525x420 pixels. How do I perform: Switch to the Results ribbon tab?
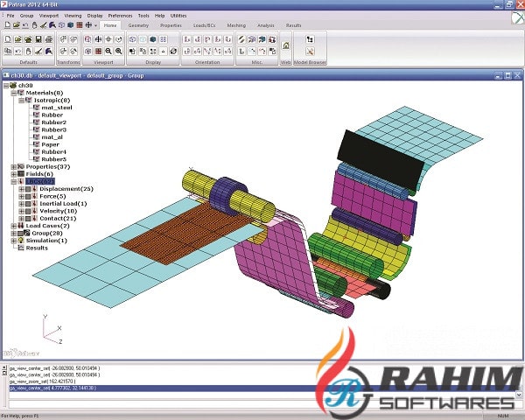pos(294,25)
